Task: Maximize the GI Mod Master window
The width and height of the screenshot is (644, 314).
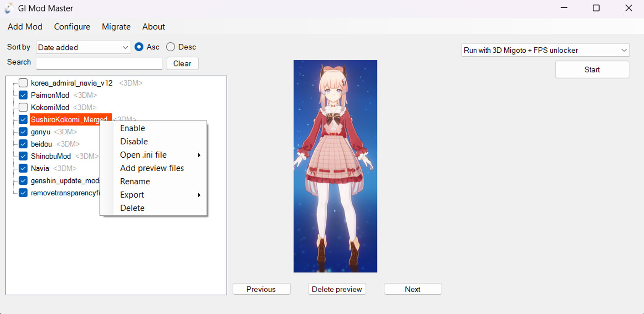Action: [x=596, y=8]
